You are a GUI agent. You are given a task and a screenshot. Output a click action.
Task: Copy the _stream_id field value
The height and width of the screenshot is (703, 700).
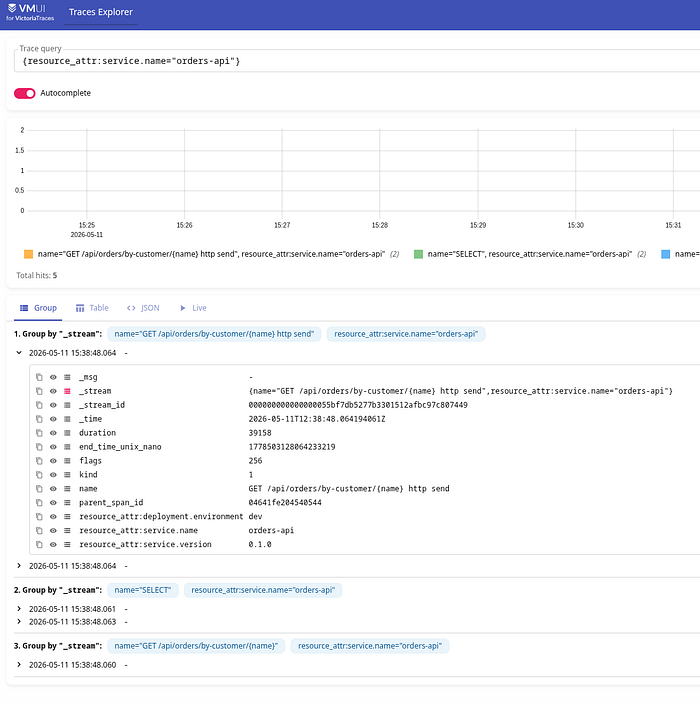(39, 405)
